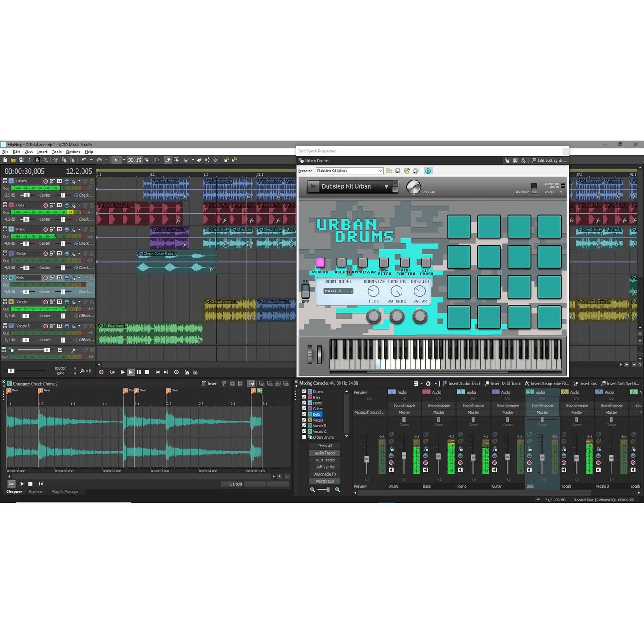Click the Show All button in the Mixing Console
Viewport: 644px width, 644px height.
click(324, 446)
